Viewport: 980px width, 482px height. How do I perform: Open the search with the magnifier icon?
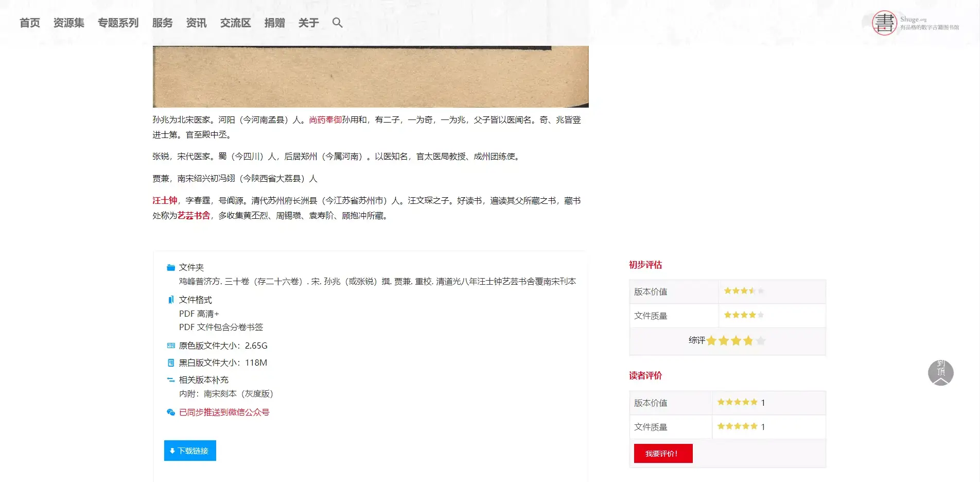click(x=337, y=23)
